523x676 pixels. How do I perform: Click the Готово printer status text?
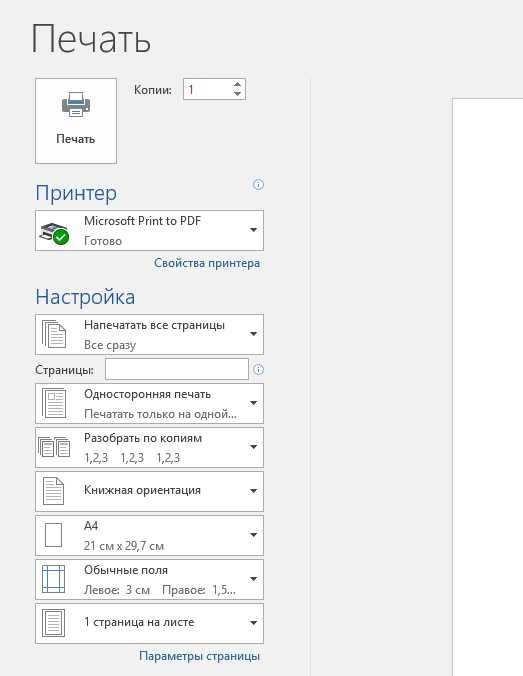pos(103,241)
